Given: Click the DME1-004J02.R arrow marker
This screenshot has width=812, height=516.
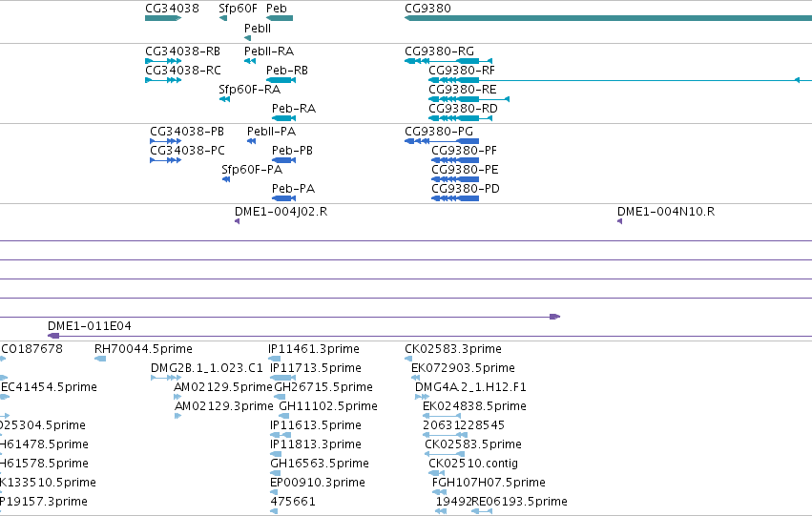Looking at the screenshot, I should click(x=238, y=221).
